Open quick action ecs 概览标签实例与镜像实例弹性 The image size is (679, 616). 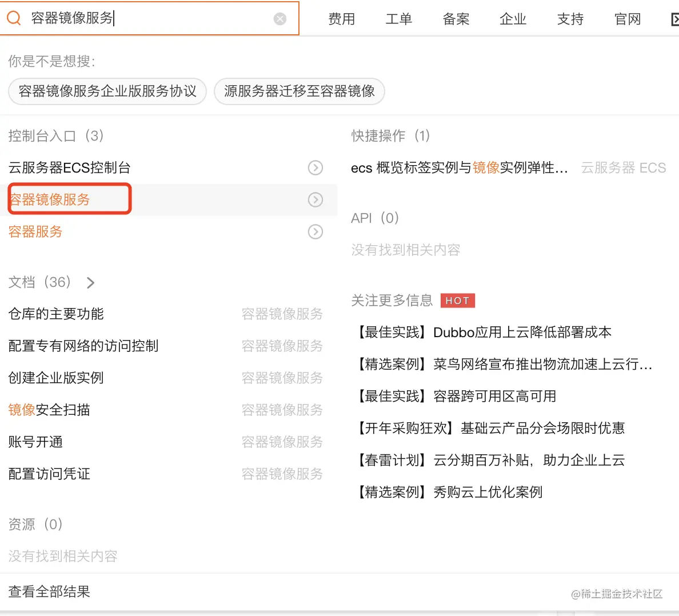pyautogui.click(x=459, y=167)
